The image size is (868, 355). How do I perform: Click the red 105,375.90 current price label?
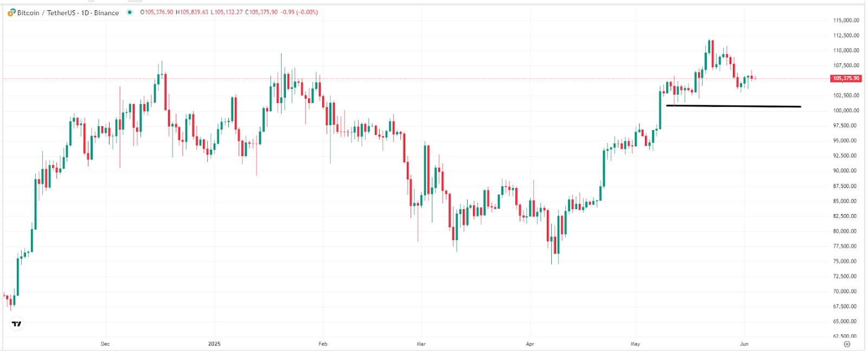point(846,79)
